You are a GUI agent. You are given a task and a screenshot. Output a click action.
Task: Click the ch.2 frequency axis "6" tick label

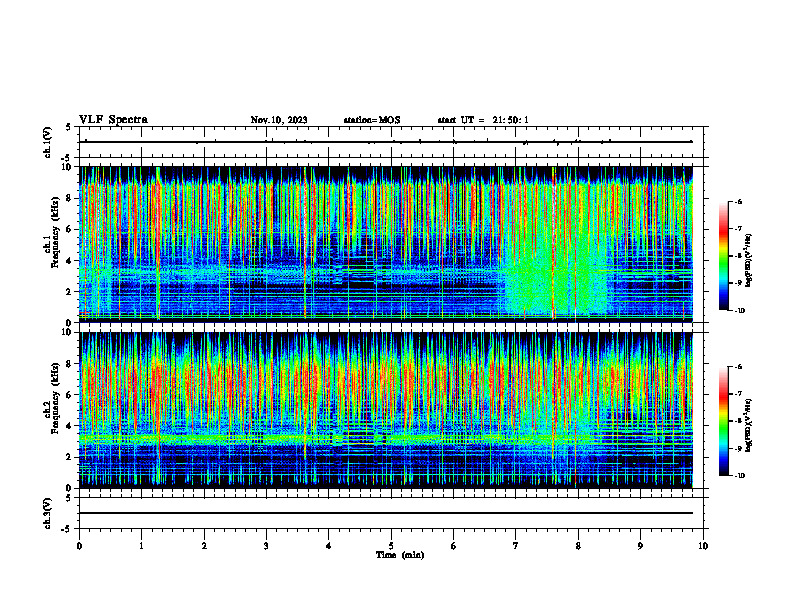pos(70,395)
